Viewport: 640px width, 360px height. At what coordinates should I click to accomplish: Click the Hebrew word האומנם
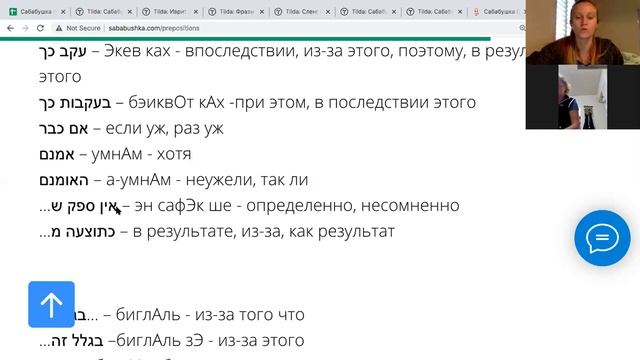click(x=64, y=180)
